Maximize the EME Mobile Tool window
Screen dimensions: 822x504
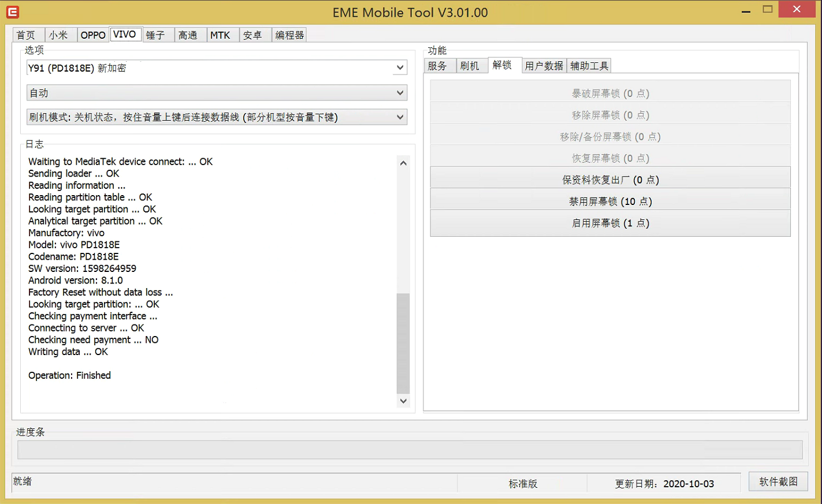tap(768, 9)
